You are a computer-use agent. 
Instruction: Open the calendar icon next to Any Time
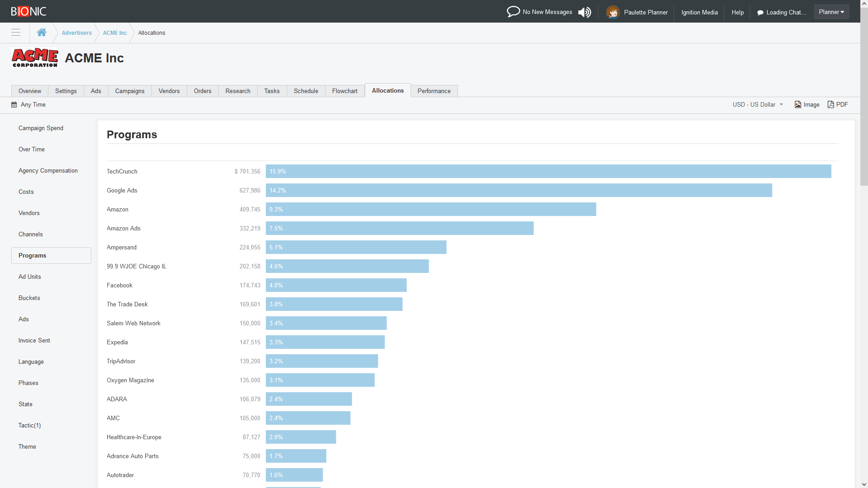tap(14, 104)
